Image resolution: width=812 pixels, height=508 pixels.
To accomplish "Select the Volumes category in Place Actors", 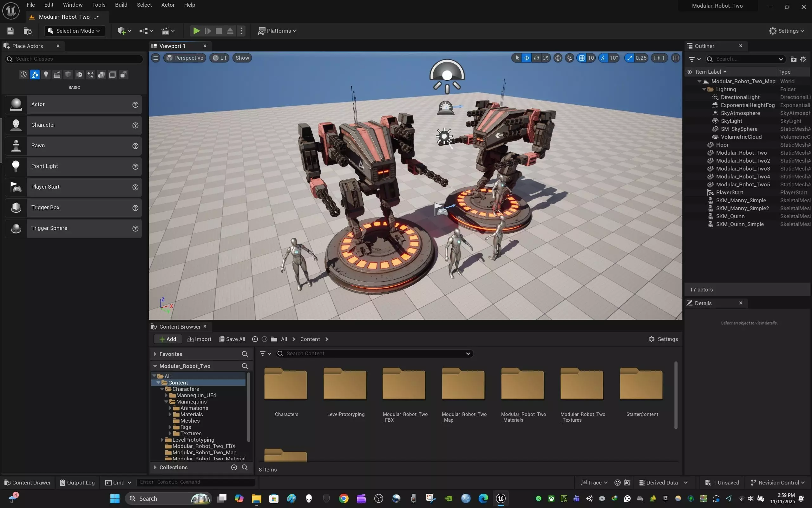I will [112, 75].
